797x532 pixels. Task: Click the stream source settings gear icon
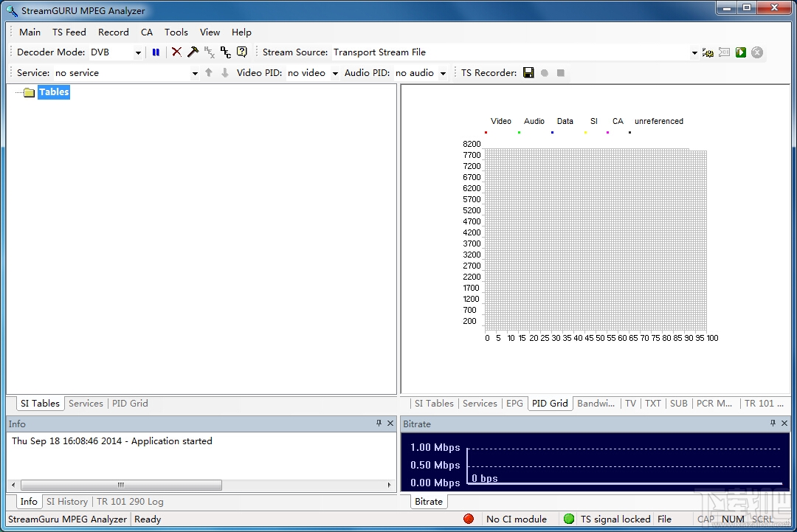(x=708, y=52)
